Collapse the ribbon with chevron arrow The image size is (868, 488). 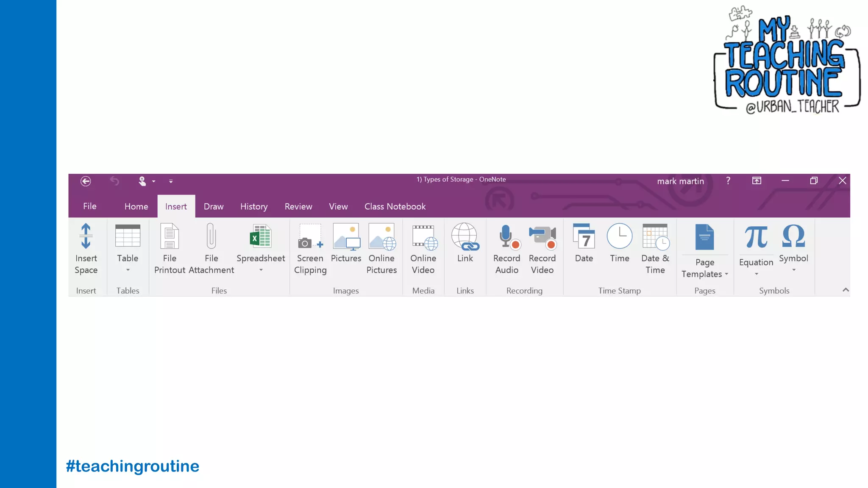pyautogui.click(x=846, y=290)
